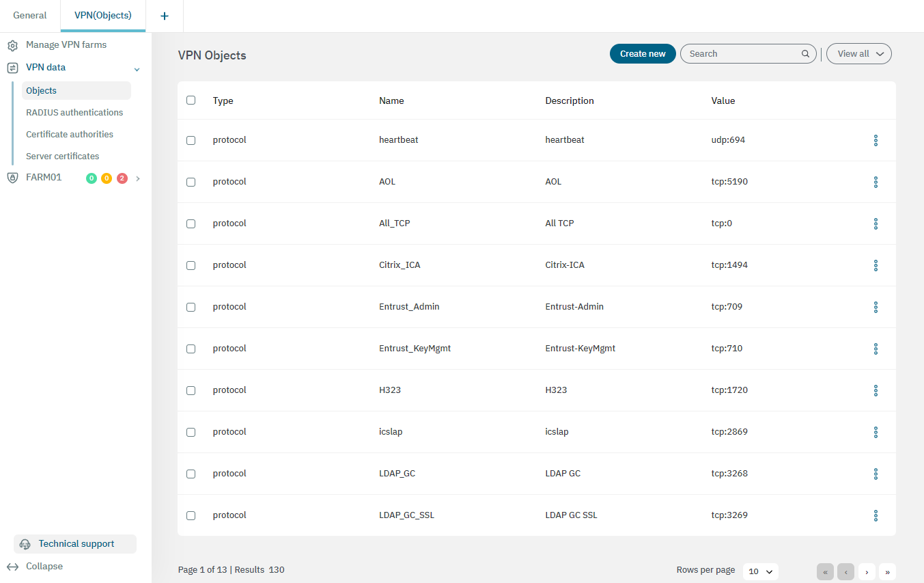The width and height of the screenshot is (924, 583).
Task: Click the plus icon to add a tab
Action: (164, 16)
